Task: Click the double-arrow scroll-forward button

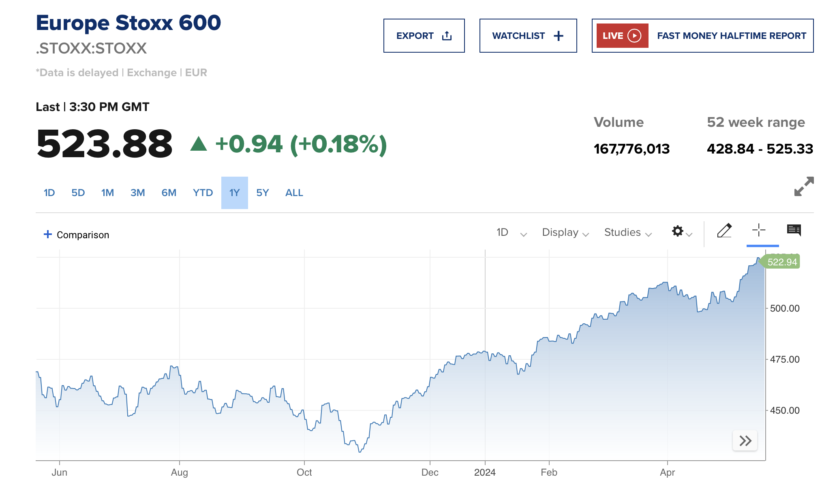Action: [745, 440]
